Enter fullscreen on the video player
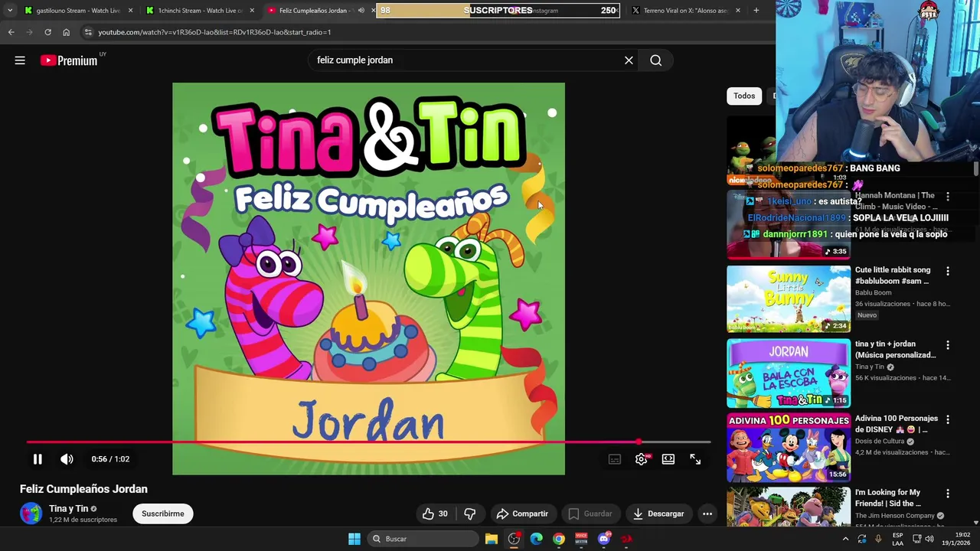This screenshot has height=551, width=980. click(695, 459)
